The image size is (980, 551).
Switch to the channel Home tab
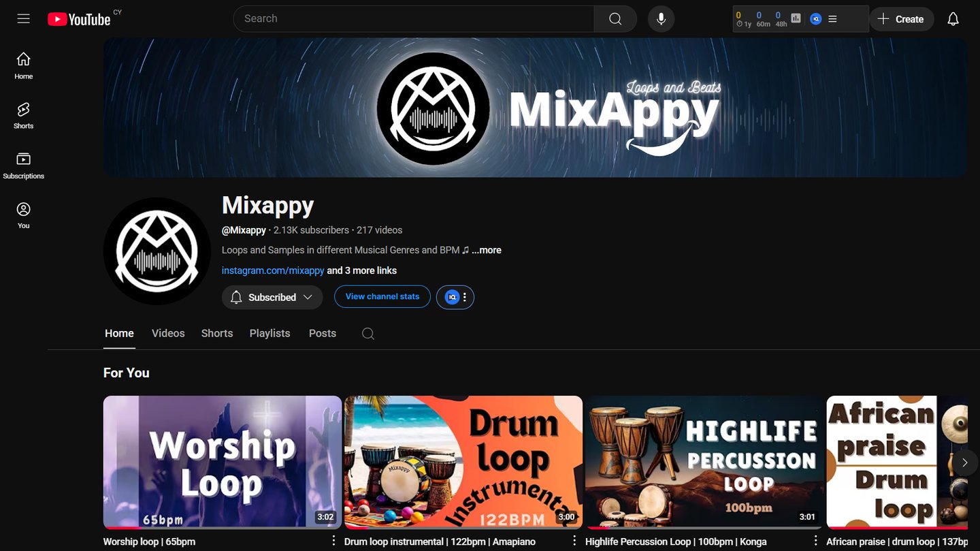point(119,334)
